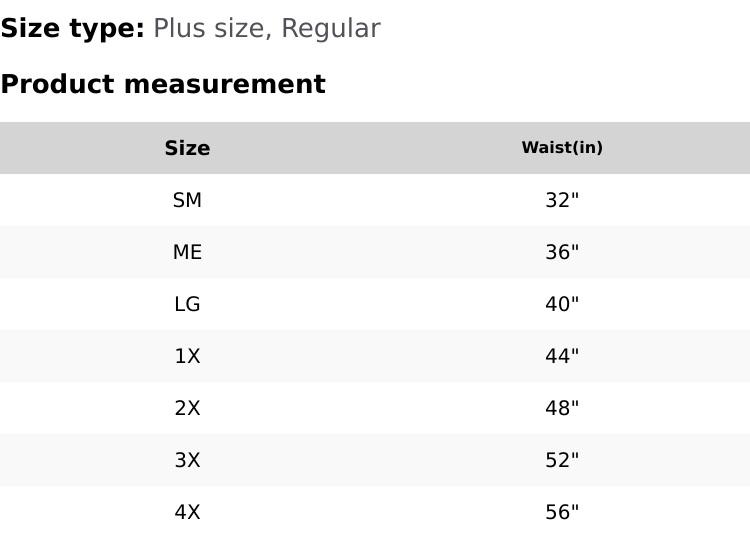
Task: Click the 32" waist measurement
Action: (x=562, y=200)
